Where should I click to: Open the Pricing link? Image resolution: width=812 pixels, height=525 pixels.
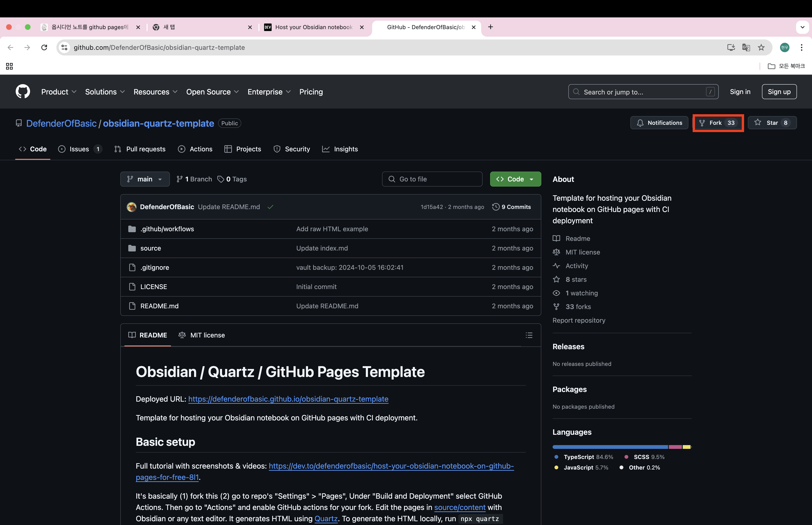pyautogui.click(x=311, y=92)
